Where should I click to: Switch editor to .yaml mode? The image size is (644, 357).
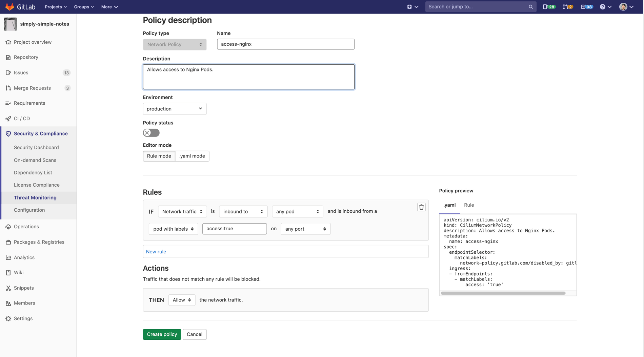pyautogui.click(x=192, y=156)
